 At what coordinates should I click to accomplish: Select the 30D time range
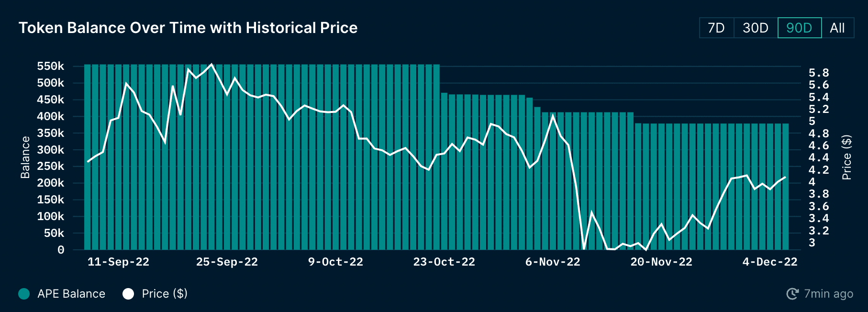(756, 28)
